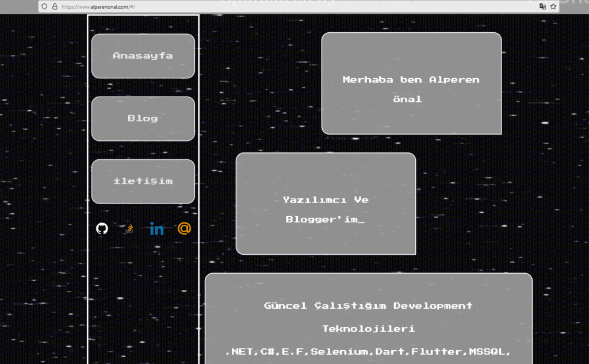This screenshot has height=364, width=589.
Task: Click the orange email @ icon
Action: (x=184, y=228)
